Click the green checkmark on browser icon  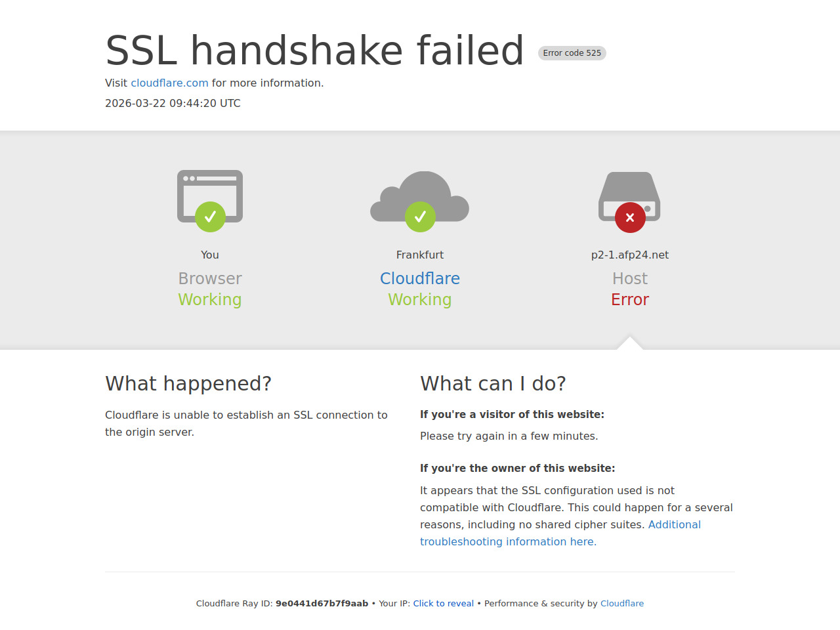click(x=210, y=217)
